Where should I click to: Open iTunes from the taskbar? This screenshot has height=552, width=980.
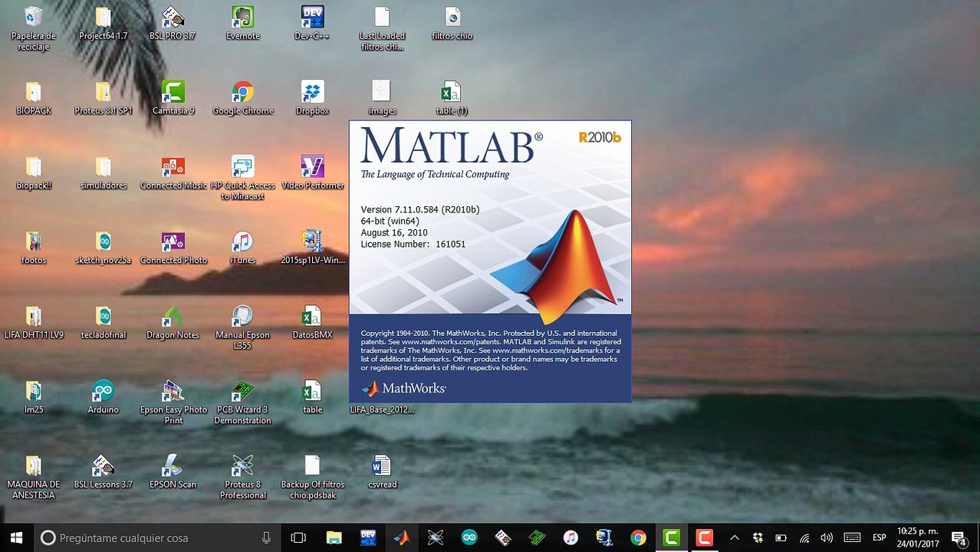point(571,537)
